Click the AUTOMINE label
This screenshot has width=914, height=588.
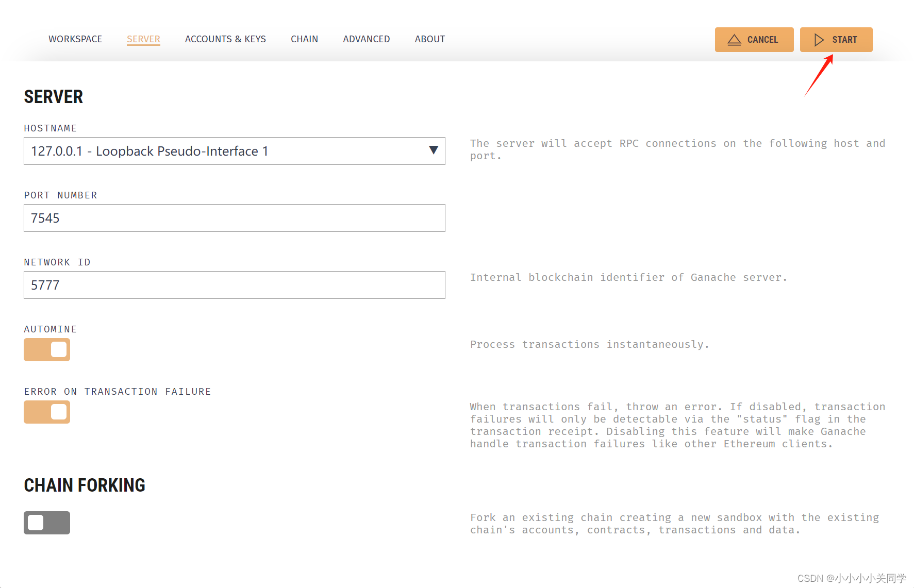[x=51, y=329]
